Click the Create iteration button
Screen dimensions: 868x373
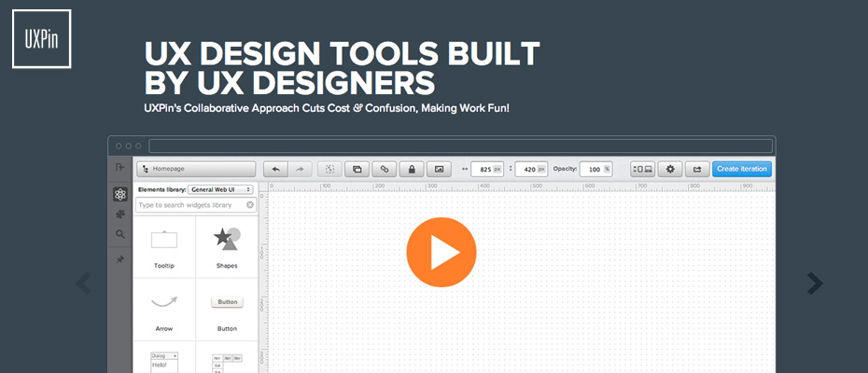pyautogui.click(x=742, y=169)
